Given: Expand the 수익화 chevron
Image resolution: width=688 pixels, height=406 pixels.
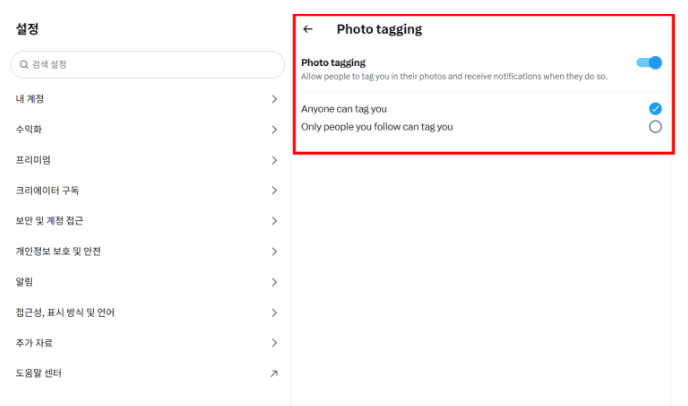Looking at the screenshot, I should [x=274, y=130].
